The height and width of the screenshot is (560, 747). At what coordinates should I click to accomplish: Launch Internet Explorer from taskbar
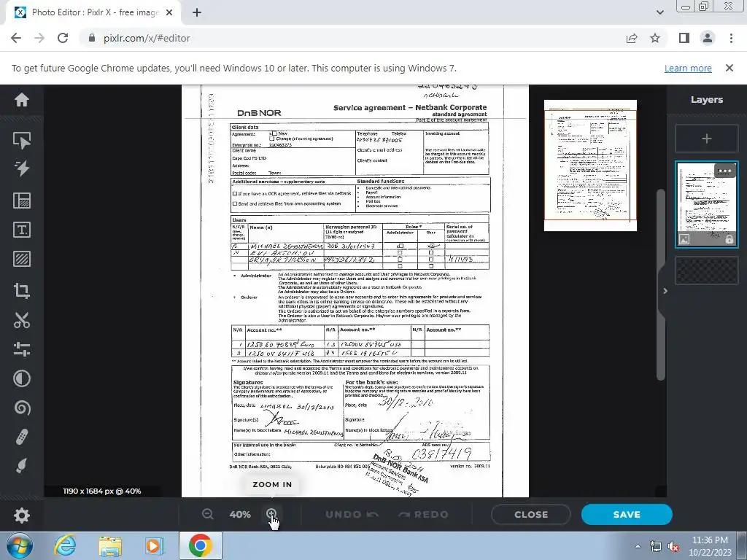point(64,545)
